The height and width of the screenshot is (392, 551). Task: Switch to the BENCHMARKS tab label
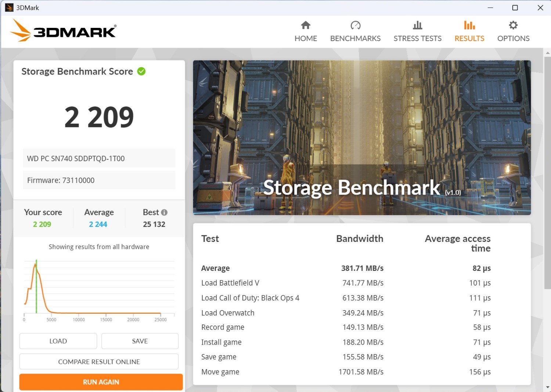355,39
